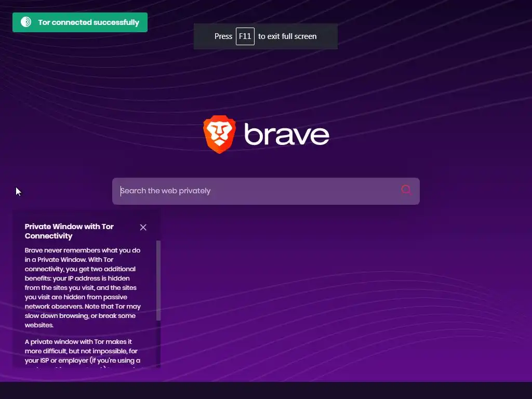The width and height of the screenshot is (532, 399).
Task: Click the magnifier search icon
Action: [x=406, y=190]
